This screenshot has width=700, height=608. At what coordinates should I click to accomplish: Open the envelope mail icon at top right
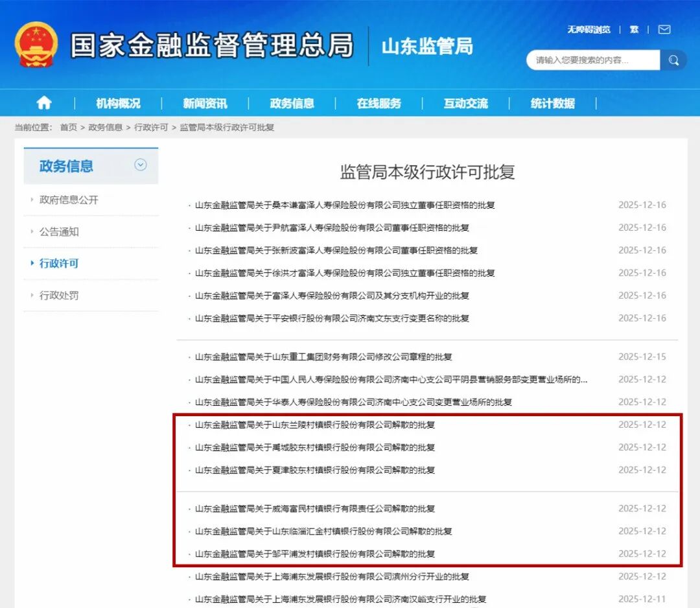point(664,29)
